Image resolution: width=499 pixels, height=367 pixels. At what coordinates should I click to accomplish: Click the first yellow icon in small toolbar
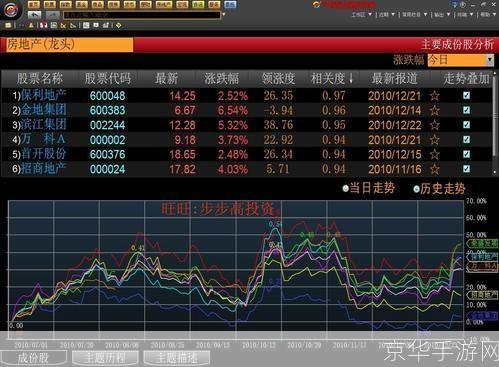(8, 25)
